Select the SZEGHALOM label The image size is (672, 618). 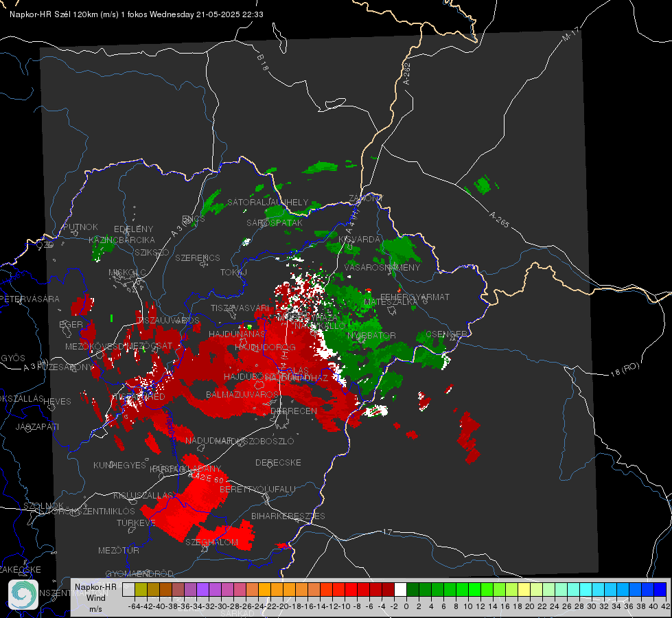pos(211,542)
